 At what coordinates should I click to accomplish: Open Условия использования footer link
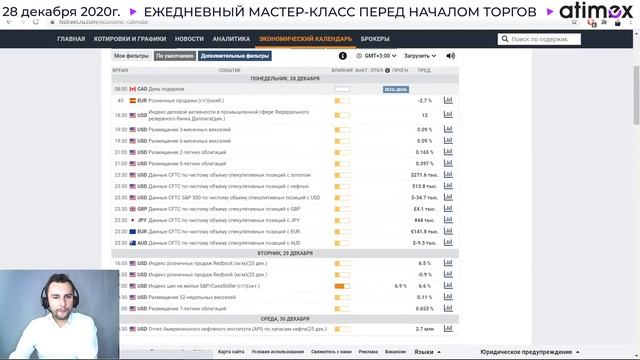coord(278,351)
